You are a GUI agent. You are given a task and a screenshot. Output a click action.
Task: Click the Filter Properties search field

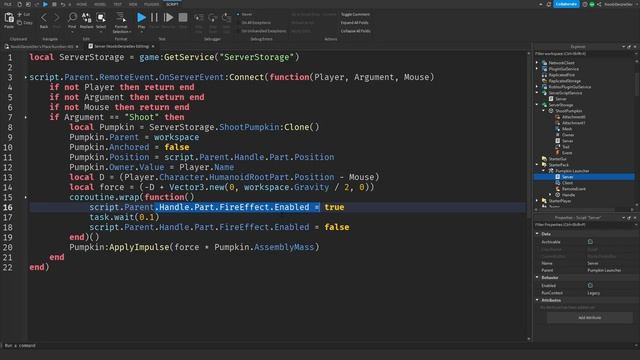584,225
